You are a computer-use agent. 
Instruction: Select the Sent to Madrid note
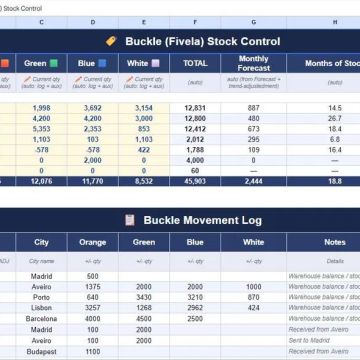click(x=323, y=341)
